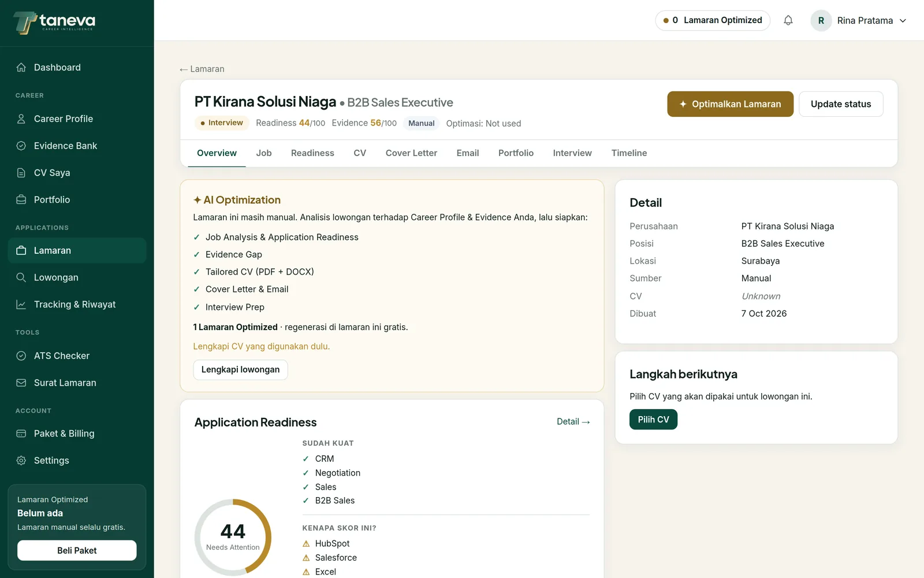Screen dimensions: 924x578
Task: Switch to the Readiness tab
Action: (312, 153)
